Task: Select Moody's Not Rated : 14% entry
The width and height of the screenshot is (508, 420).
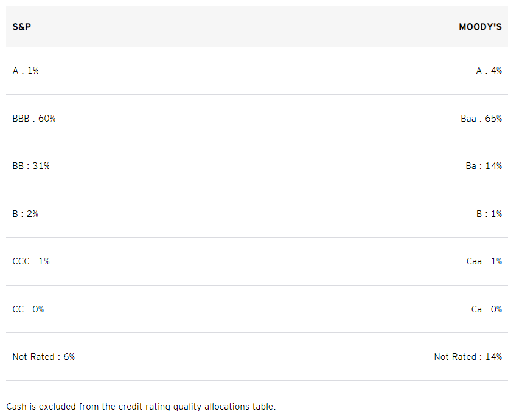Action: tap(468, 357)
